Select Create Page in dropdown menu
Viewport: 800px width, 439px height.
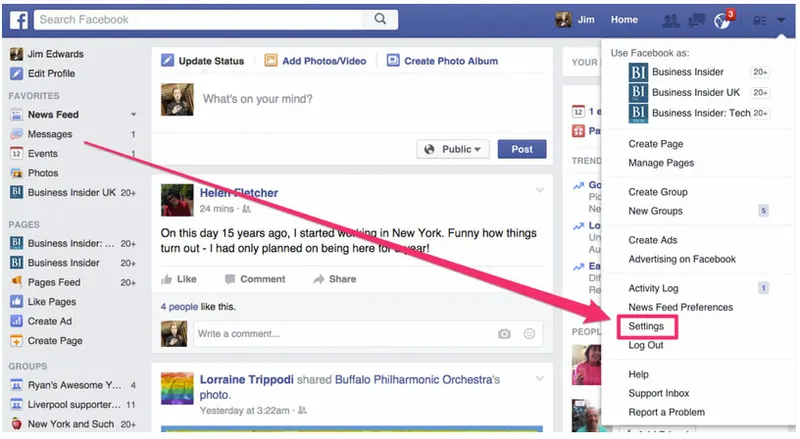(x=656, y=144)
